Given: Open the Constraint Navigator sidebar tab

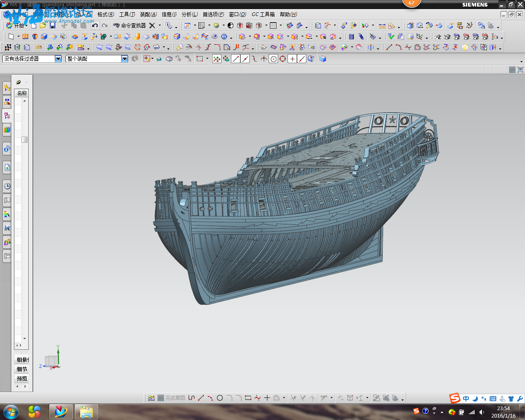Looking at the screenshot, I should [x=7, y=102].
